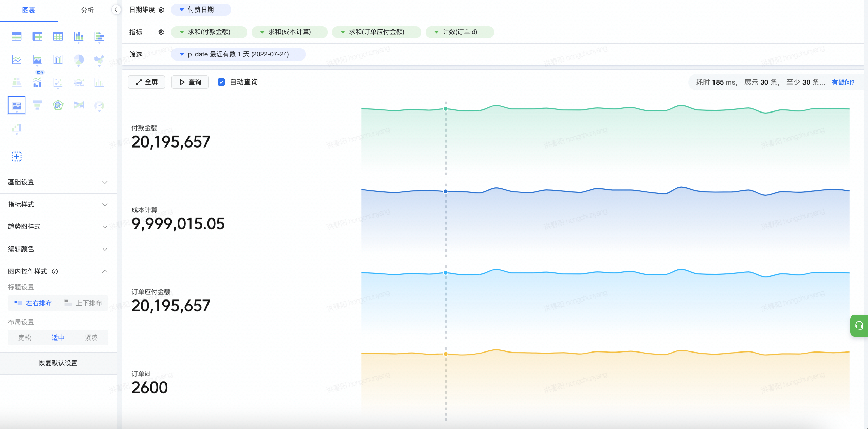
Task: Set title layout to 上下排布
Action: click(x=83, y=303)
